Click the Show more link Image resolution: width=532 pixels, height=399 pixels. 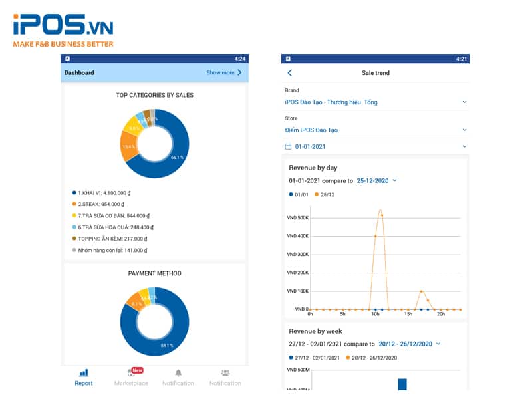point(220,72)
